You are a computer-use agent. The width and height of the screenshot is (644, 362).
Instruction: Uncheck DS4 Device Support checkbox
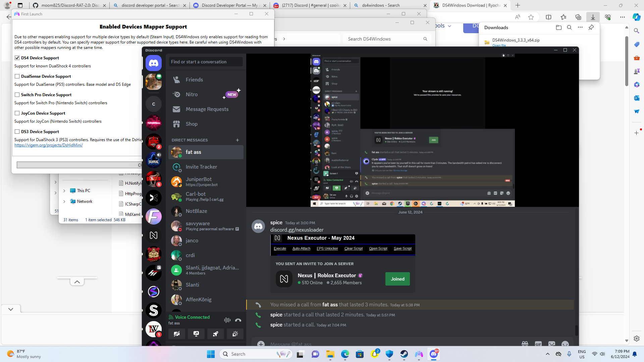point(17,58)
